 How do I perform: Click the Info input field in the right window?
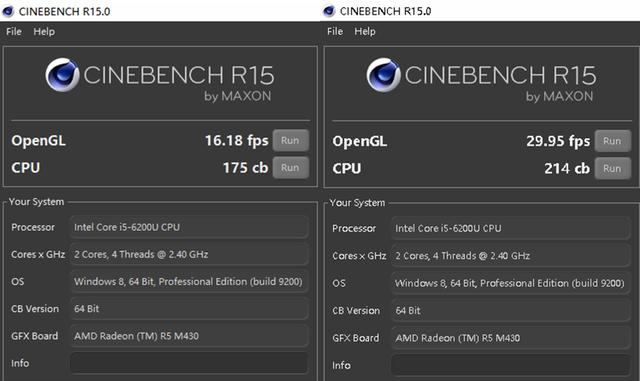coord(511,365)
